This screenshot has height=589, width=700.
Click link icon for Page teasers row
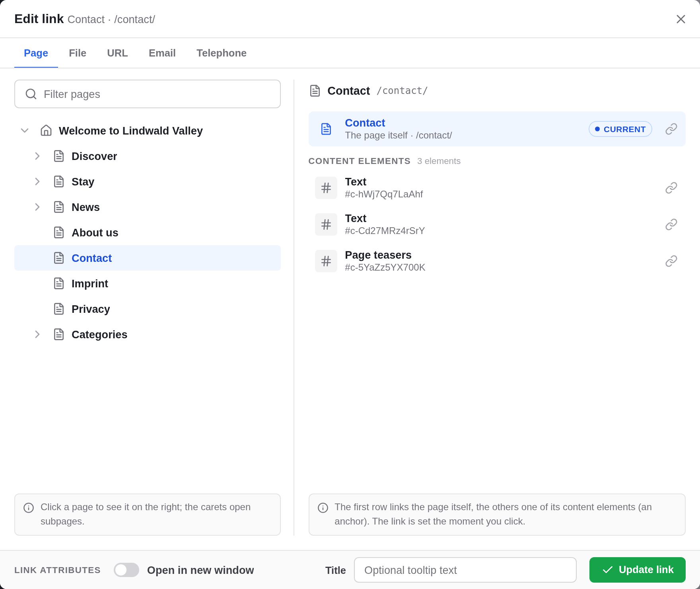pyautogui.click(x=671, y=261)
